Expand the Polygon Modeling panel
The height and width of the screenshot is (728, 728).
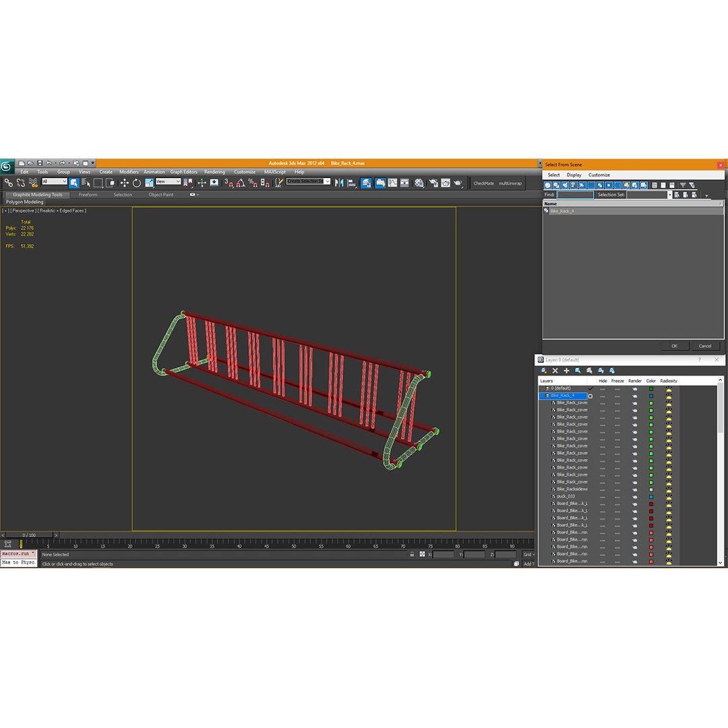click(x=25, y=202)
